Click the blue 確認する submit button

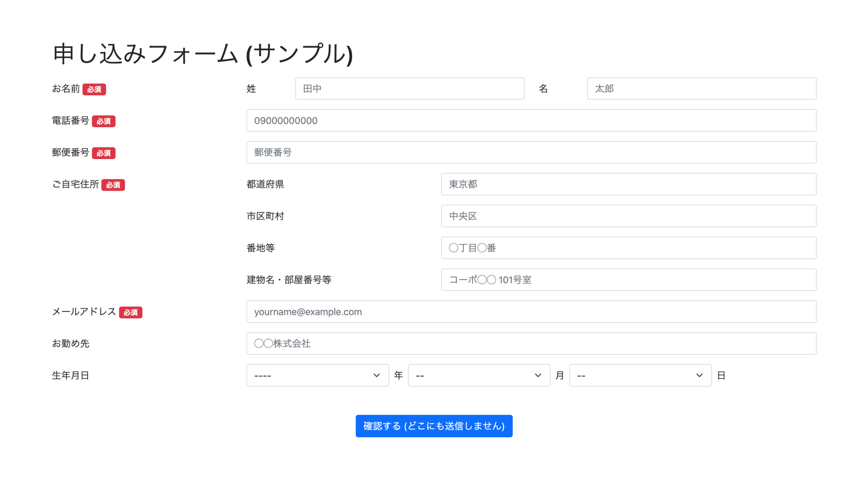pyautogui.click(x=434, y=426)
